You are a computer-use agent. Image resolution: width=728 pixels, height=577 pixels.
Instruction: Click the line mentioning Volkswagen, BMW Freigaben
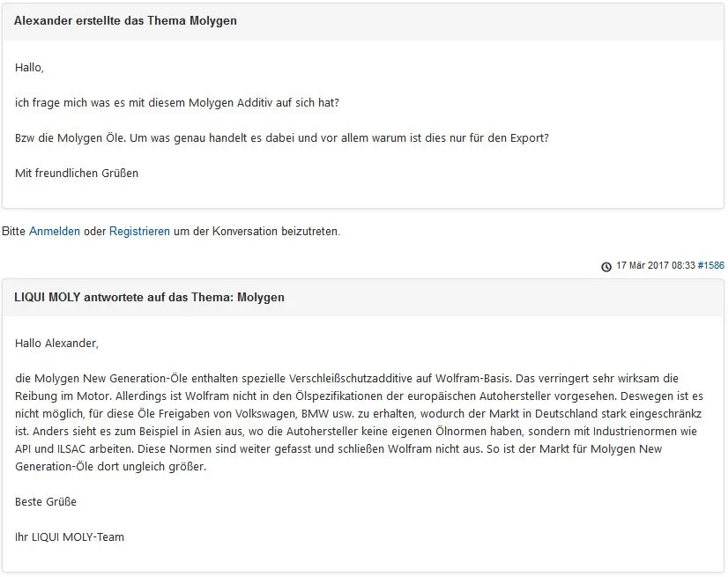(x=353, y=414)
